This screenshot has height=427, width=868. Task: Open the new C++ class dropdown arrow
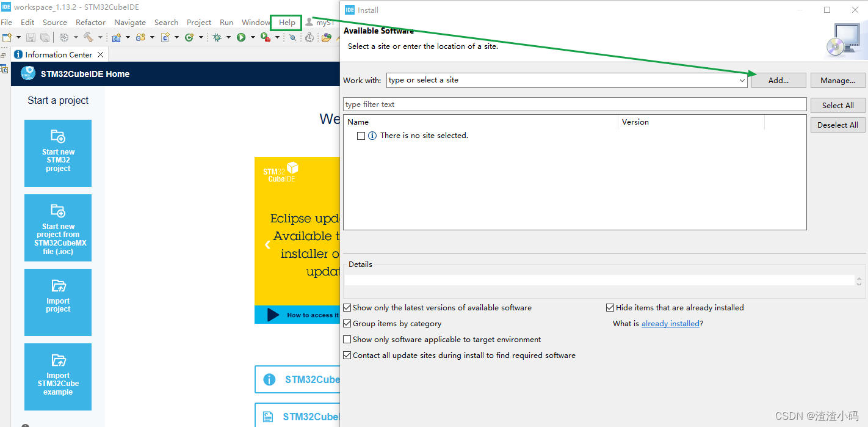tap(201, 37)
